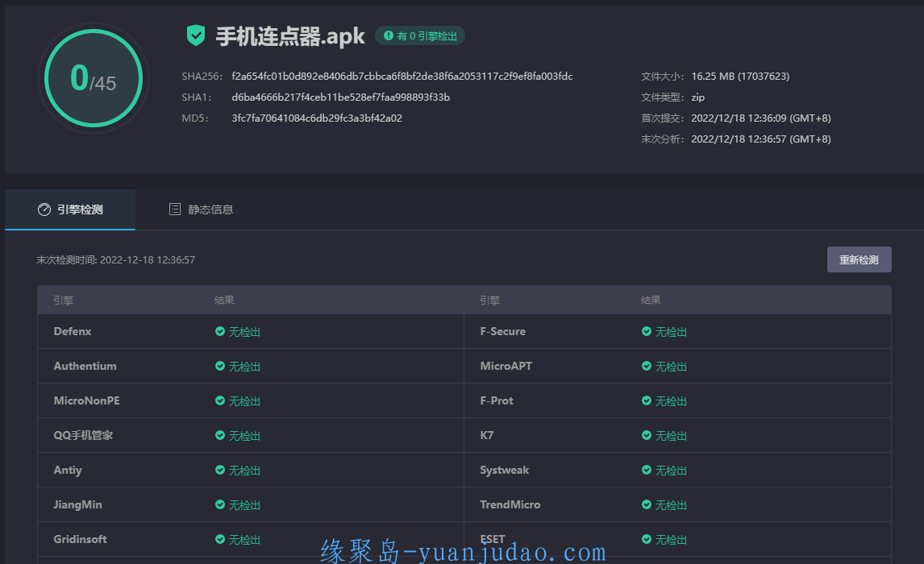This screenshot has height=564, width=924.
Task: Click the TrendMicro engine name
Action: tap(510, 505)
